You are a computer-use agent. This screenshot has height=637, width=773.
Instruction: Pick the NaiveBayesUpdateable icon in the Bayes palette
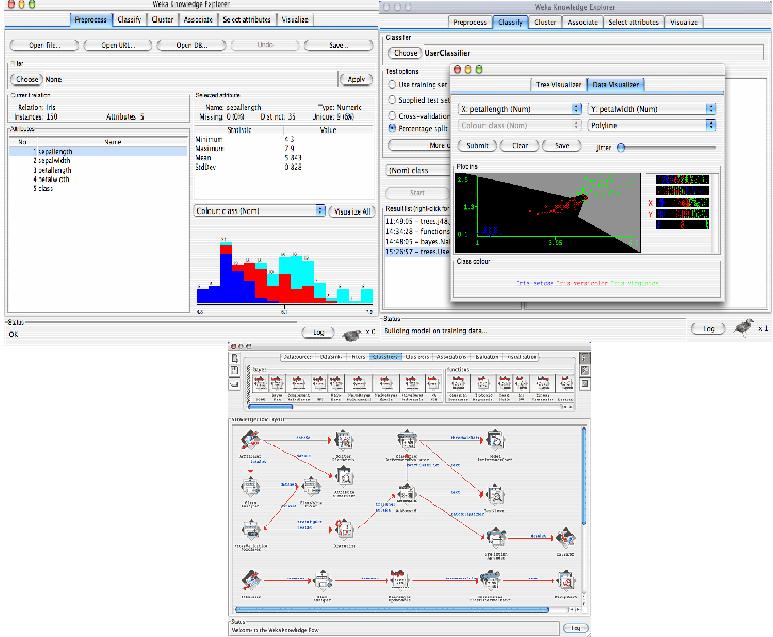[x=411, y=384]
